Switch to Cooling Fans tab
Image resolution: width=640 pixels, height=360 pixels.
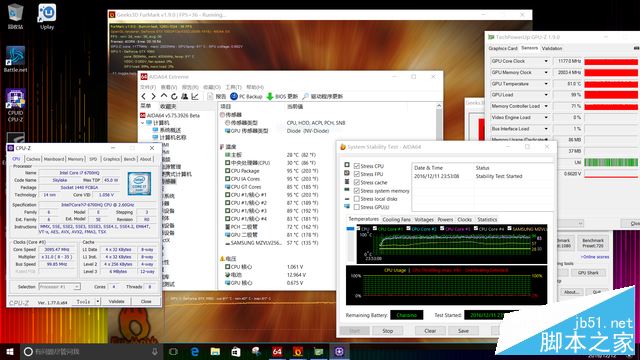[x=396, y=220]
